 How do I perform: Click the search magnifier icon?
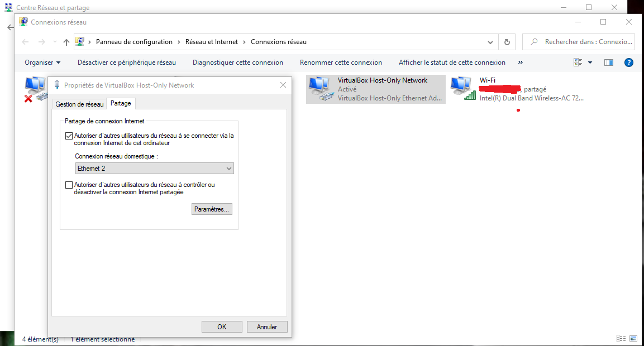(534, 42)
